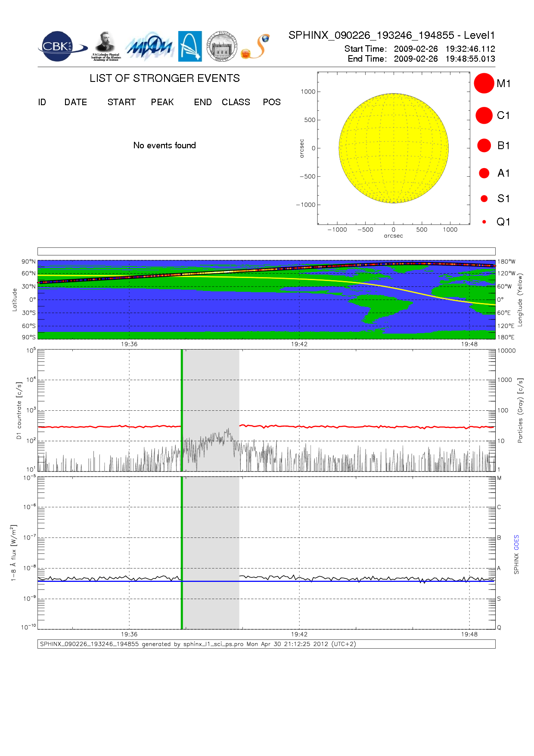The height and width of the screenshot is (756, 534).
Task: Click the C1 red legend circle
Action: (x=484, y=116)
